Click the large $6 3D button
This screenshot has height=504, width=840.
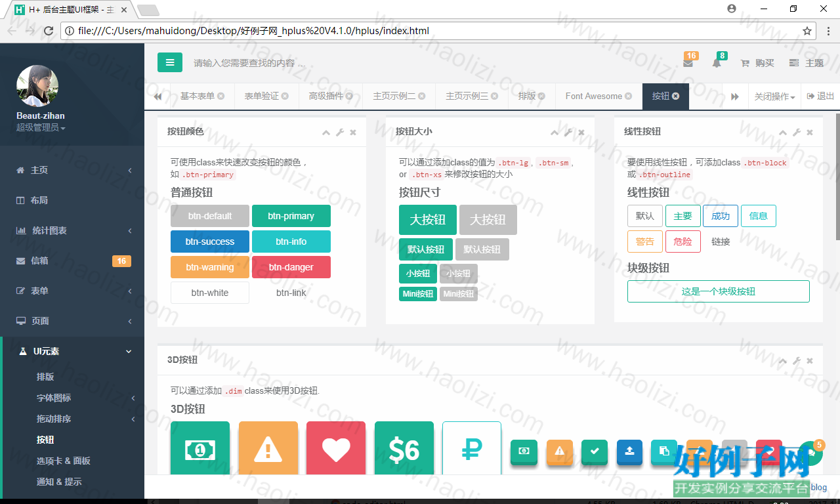(x=404, y=450)
